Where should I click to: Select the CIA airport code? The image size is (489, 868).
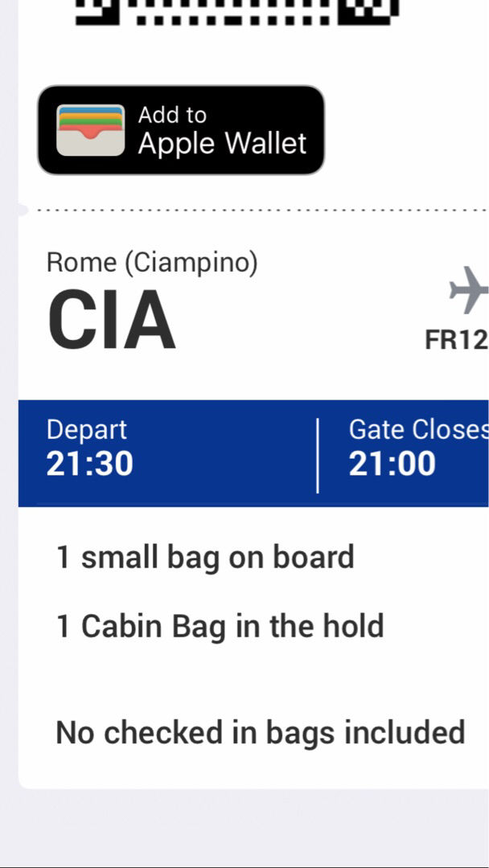click(x=111, y=321)
